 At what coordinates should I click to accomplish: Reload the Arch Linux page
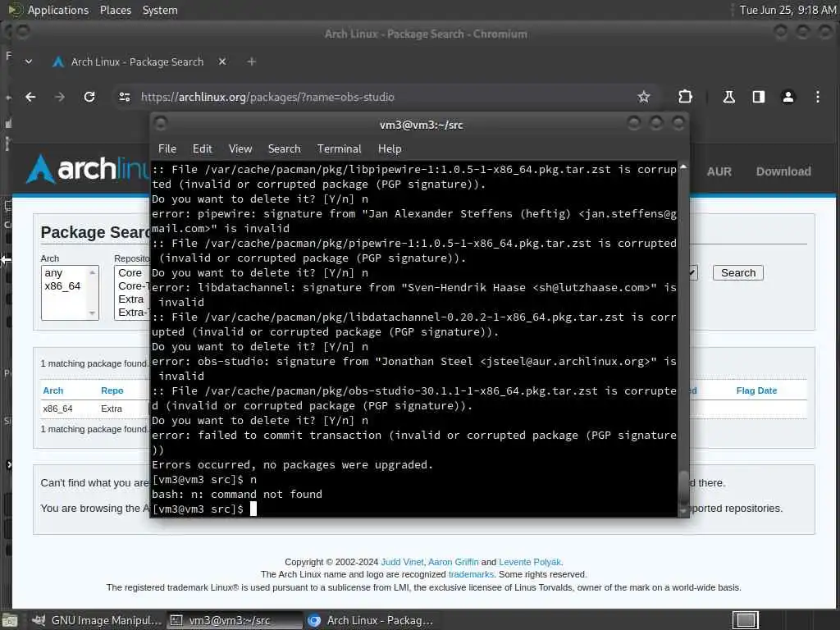pyautogui.click(x=89, y=97)
